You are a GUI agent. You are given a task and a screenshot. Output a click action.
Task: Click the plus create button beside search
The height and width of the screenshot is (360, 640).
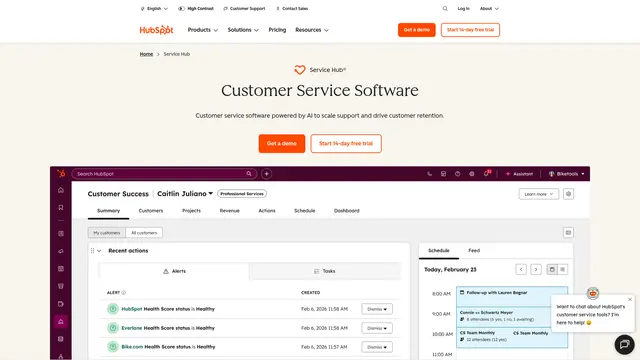click(x=267, y=174)
